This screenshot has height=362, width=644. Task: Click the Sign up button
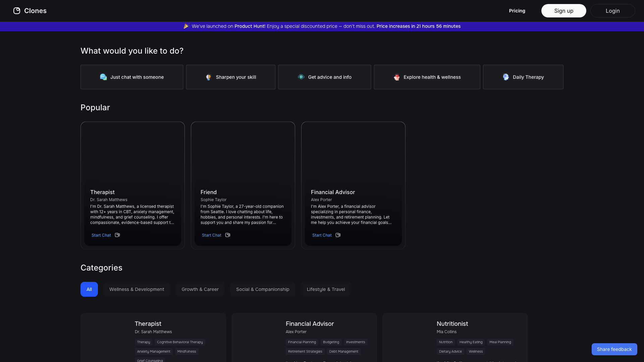pyautogui.click(x=563, y=11)
